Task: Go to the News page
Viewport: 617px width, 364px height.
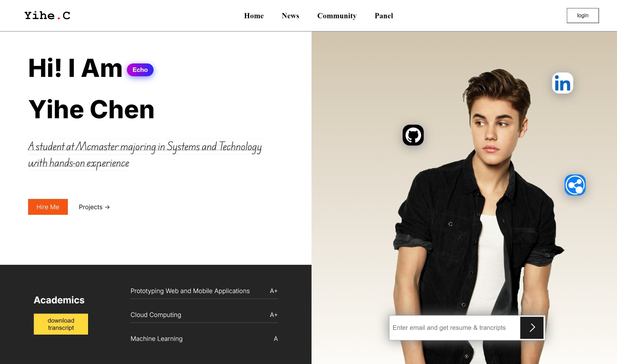Action: (x=290, y=16)
